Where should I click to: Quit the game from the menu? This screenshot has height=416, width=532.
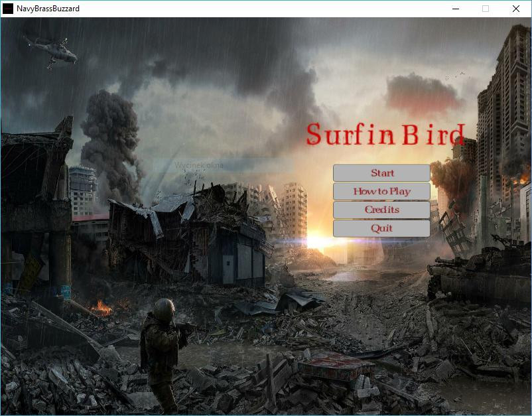[x=381, y=228]
